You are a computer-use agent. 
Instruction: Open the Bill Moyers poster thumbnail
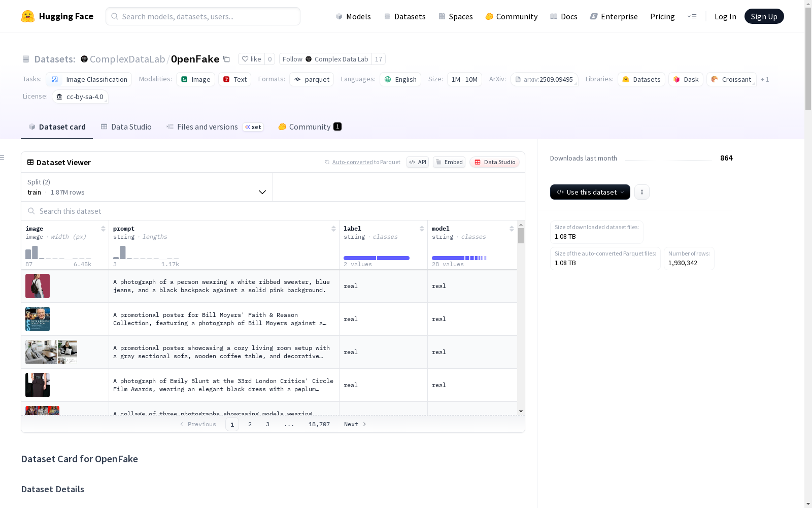pyautogui.click(x=38, y=319)
